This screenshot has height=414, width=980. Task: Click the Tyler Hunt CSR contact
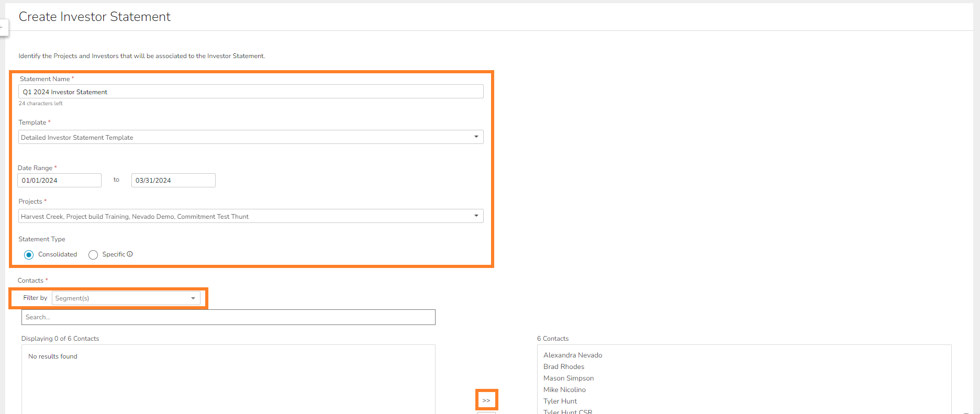(567, 411)
